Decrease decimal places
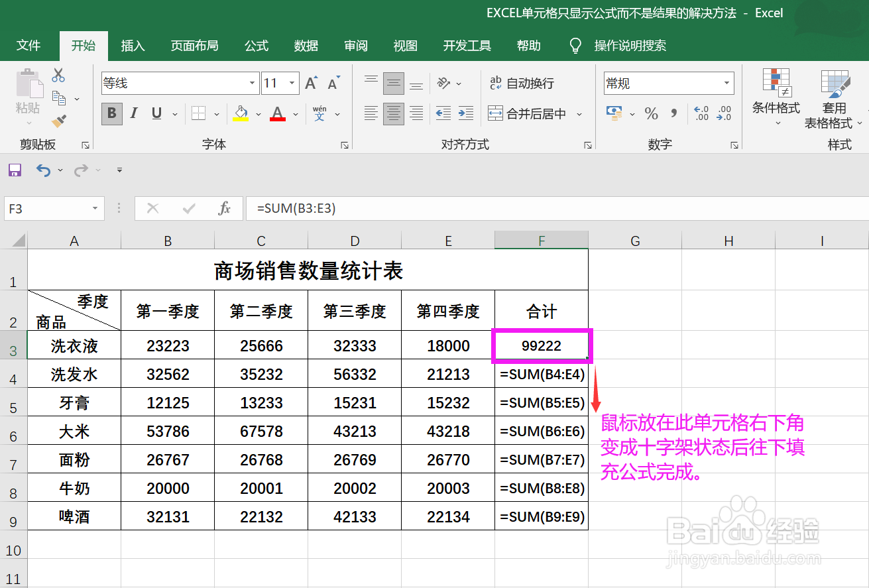 click(724, 113)
